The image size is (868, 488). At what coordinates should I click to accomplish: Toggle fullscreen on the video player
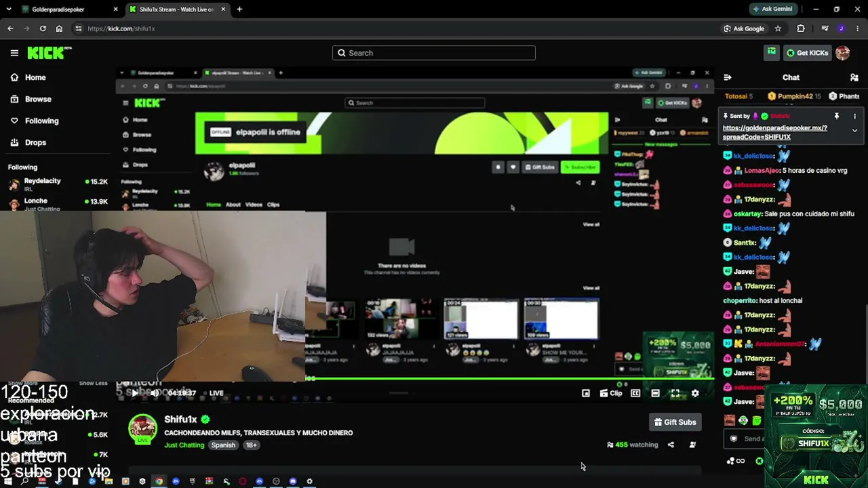(675, 393)
